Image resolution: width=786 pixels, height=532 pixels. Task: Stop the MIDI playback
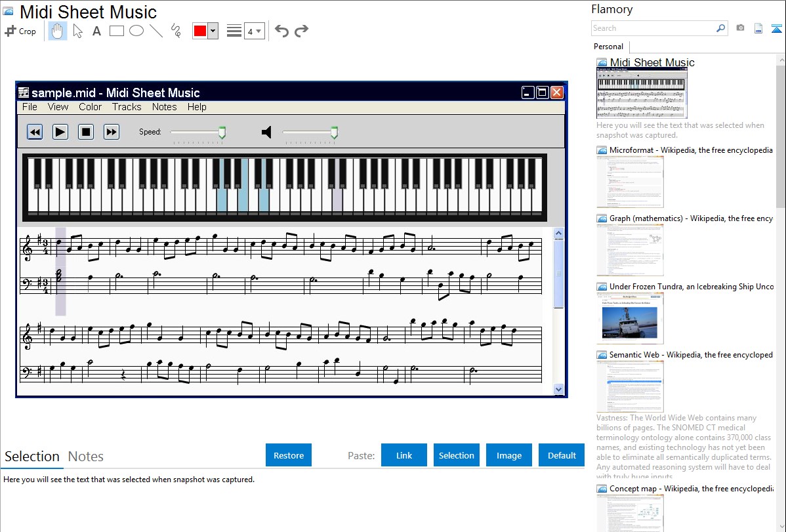pyautogui.click(x=86, y=133)
